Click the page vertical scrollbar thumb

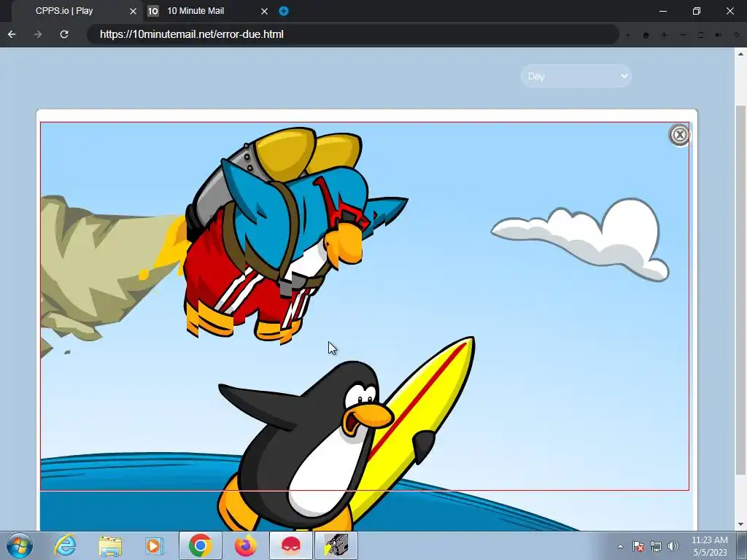tap(740, 289)
